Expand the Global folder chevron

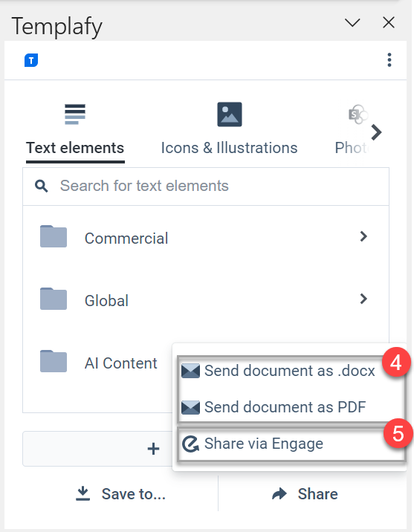363,299
